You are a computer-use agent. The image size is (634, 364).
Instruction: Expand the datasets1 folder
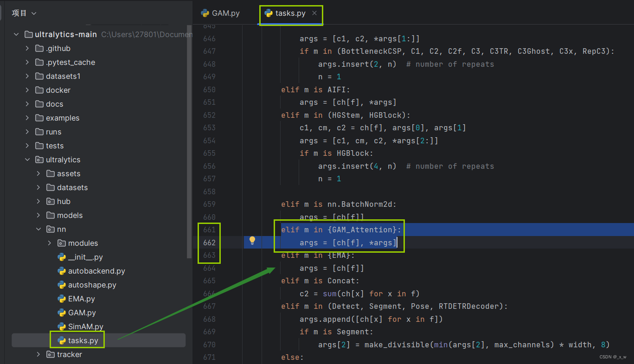point(27,76)
